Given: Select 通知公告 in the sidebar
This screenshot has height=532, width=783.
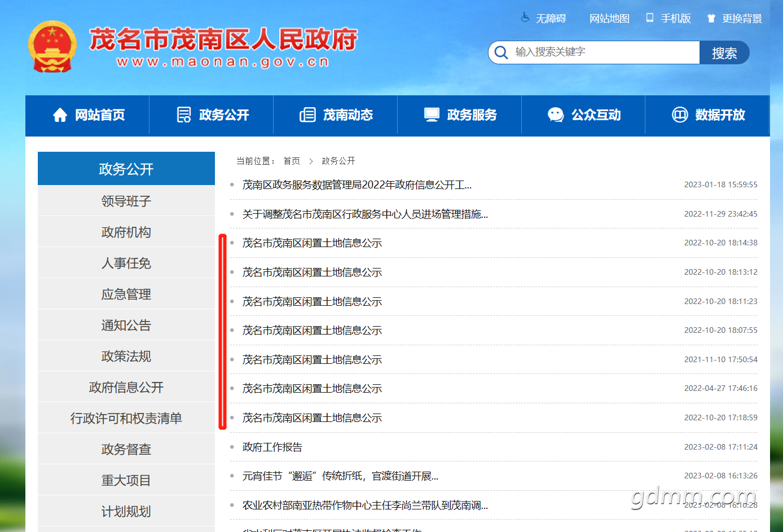Looking at the screenshot, I should click(126, 325).
